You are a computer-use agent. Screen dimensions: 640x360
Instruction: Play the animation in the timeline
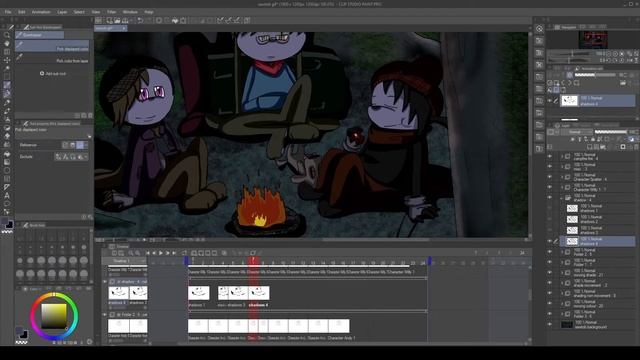161,253
